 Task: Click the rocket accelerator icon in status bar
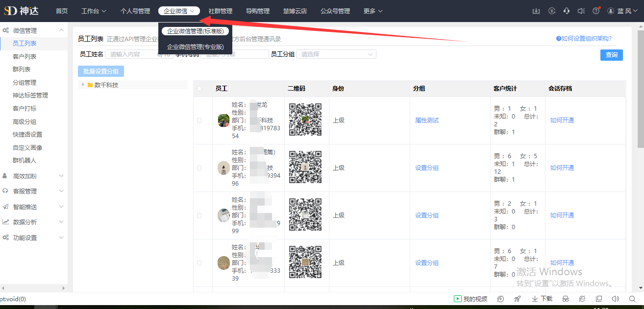(x=518, y=299)
